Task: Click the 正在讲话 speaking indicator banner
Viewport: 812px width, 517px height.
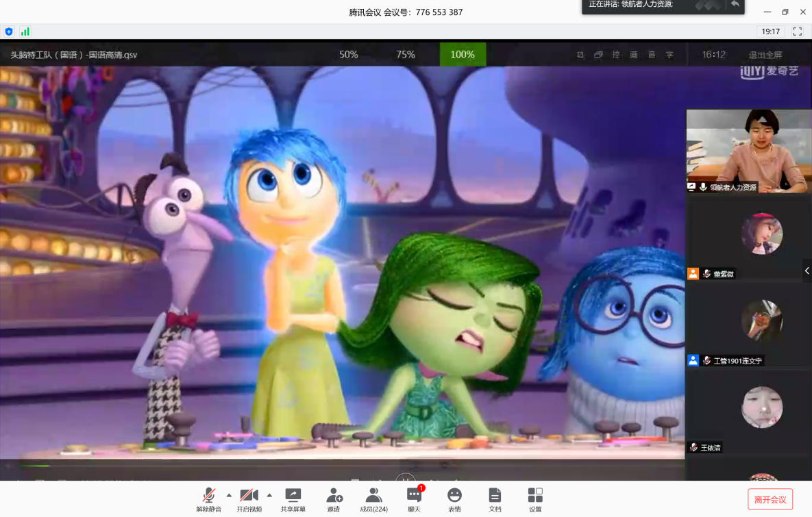Action: pyautogui.click(x=663, y=6)
